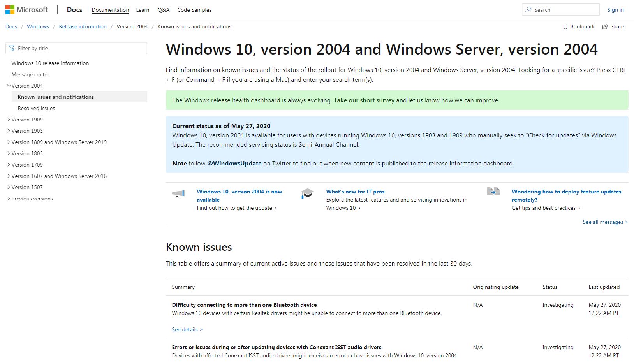Click the Sign in link

[615, 10]
